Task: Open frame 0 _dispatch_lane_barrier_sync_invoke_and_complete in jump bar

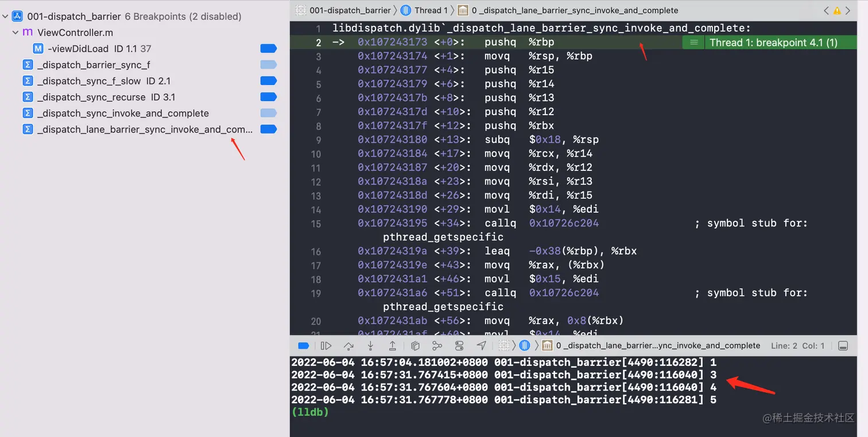Action: click(x=568, y=10)
